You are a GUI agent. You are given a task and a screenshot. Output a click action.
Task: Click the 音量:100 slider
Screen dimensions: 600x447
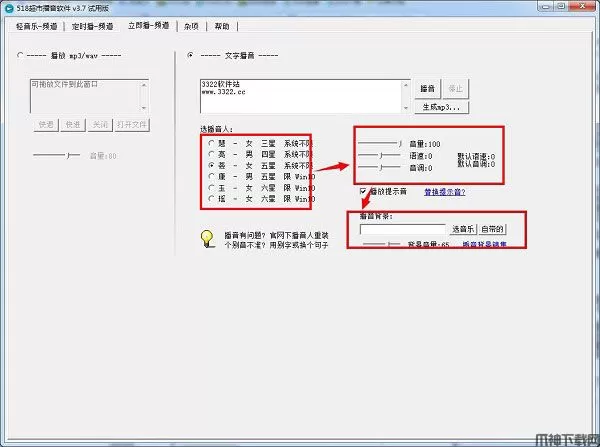point(379,144)
